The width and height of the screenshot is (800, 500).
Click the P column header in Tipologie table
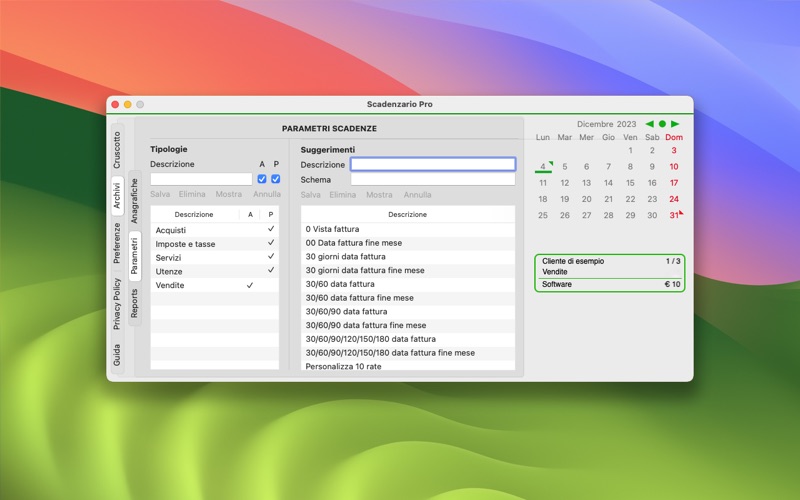point(270,214)
